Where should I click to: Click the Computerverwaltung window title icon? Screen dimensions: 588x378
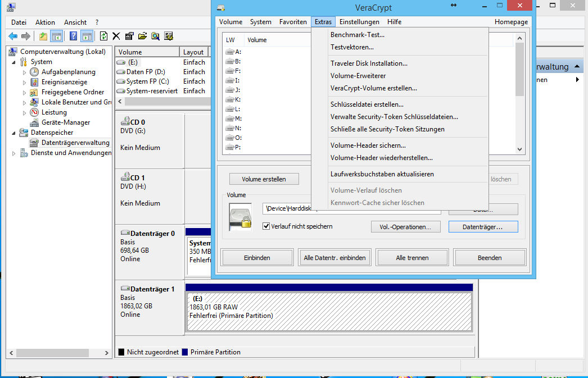pos(12,7)
